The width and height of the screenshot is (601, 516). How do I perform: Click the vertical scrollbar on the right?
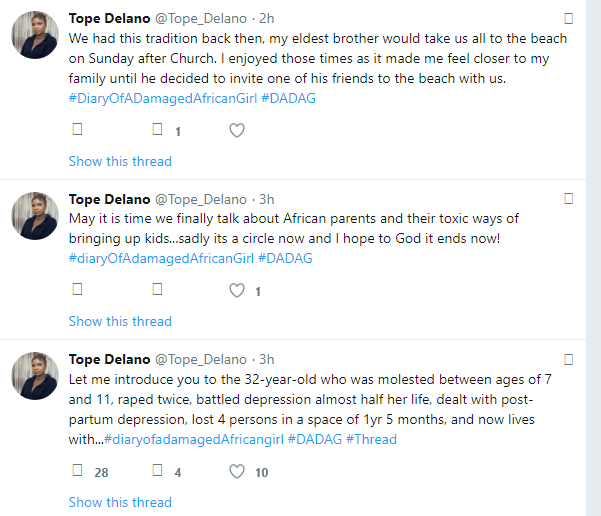click(x=592, y=250)
